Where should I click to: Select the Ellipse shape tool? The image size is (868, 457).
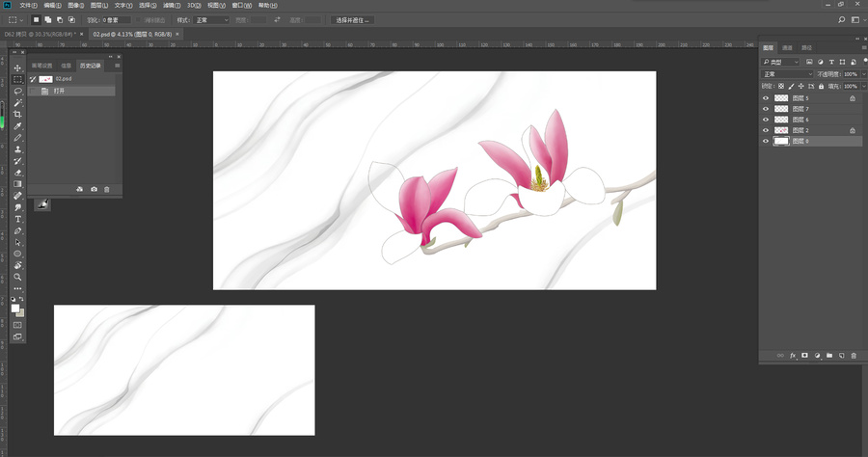click(x=17, y=254)
